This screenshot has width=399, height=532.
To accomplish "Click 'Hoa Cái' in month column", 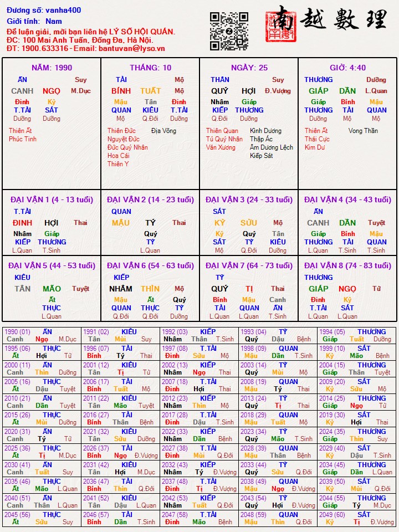I will (119, 155).
